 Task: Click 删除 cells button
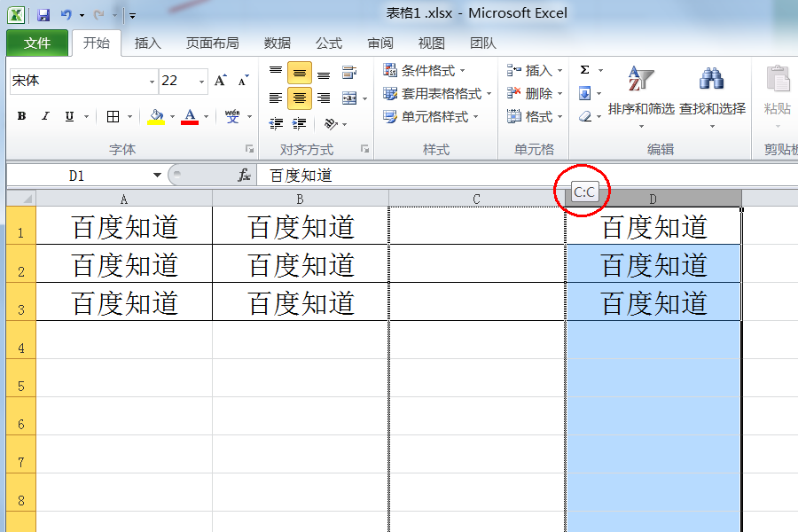(535, 94)
